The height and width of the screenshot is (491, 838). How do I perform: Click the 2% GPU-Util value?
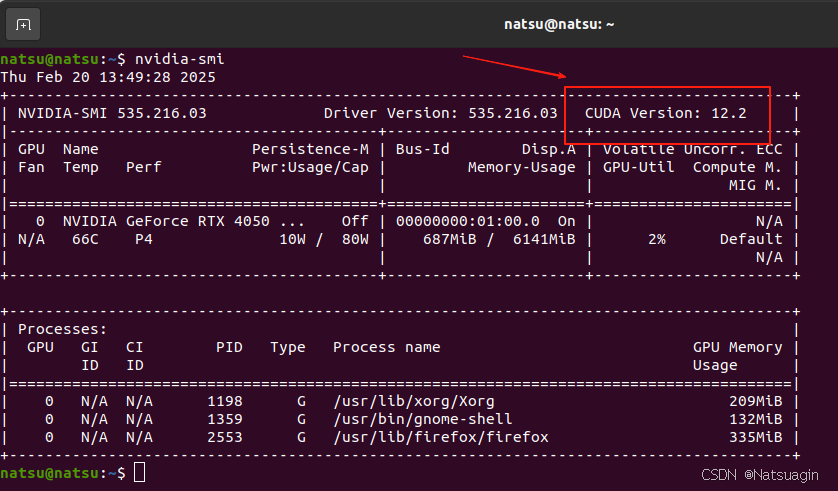[656, 239]
